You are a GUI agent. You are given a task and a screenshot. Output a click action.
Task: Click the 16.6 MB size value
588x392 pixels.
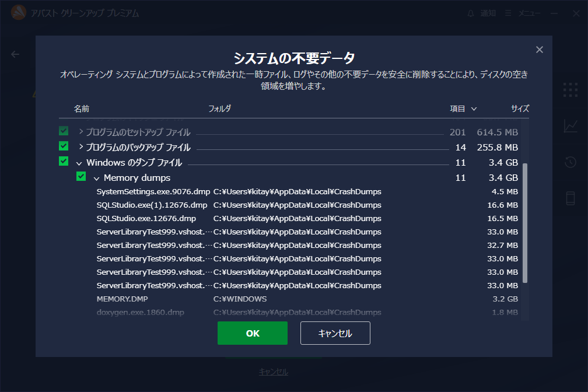pyautogui.click(x=502, y=205)
